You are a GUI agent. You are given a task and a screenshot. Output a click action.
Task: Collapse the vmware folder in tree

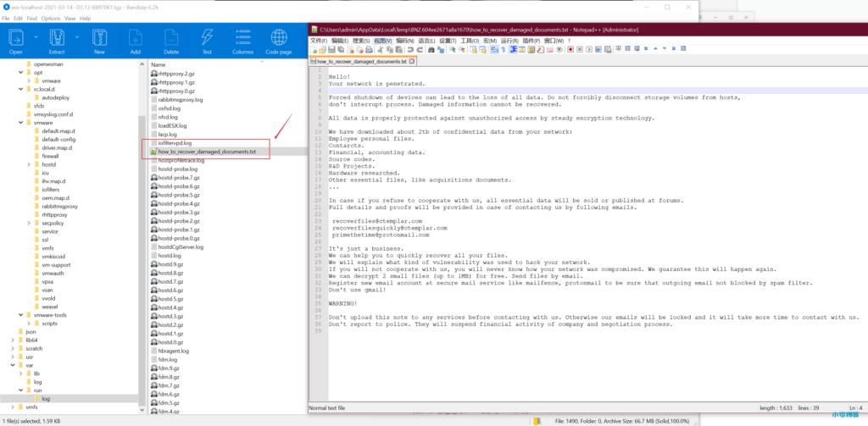(20, 123)
